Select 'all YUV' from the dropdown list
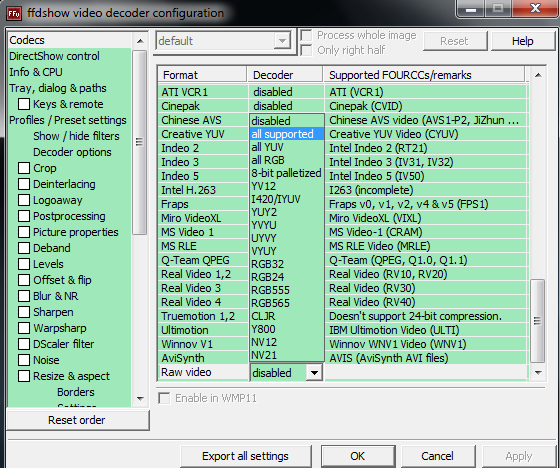This screenshot has width=560, height=468. pyautogui.click(x=287, y=147)
